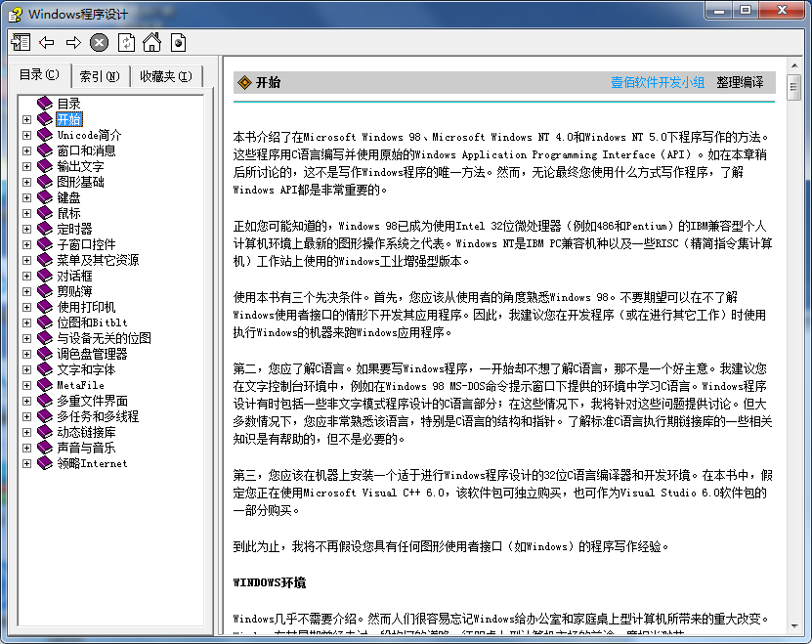Click the Stop loading icon
812x644 pixels.
pos(99,41)
